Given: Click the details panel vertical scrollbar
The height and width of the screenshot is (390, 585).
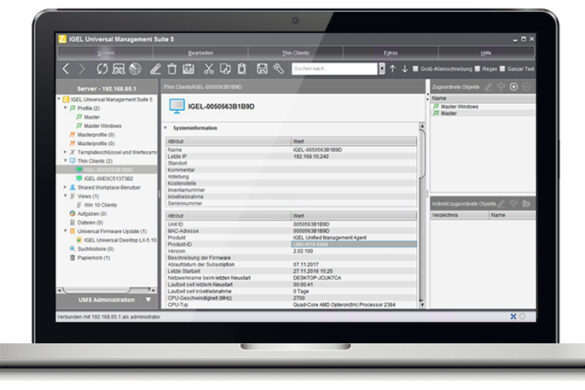Looking at the screenshot, I should (x=422, y=153).
